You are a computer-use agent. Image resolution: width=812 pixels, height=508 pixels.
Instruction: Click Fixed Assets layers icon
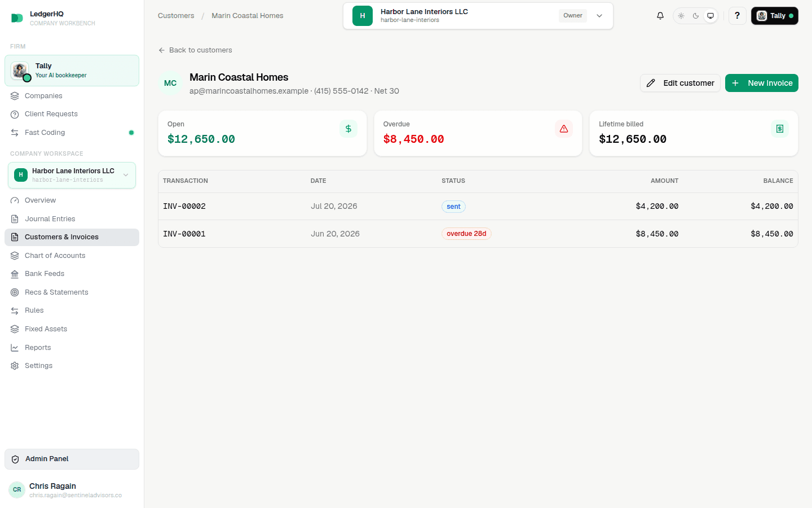pyautogui.click(x=15, y=329)
